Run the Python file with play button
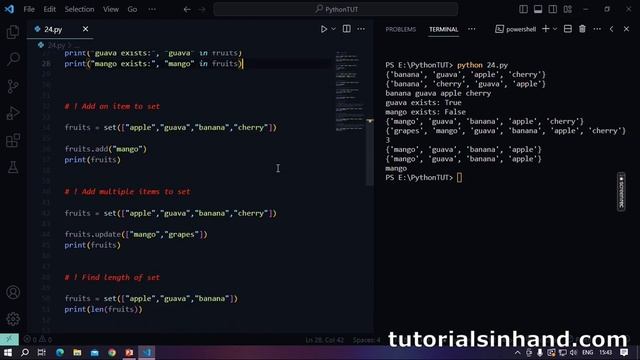The height and width of the screenshot is (360, 640). 323,29
